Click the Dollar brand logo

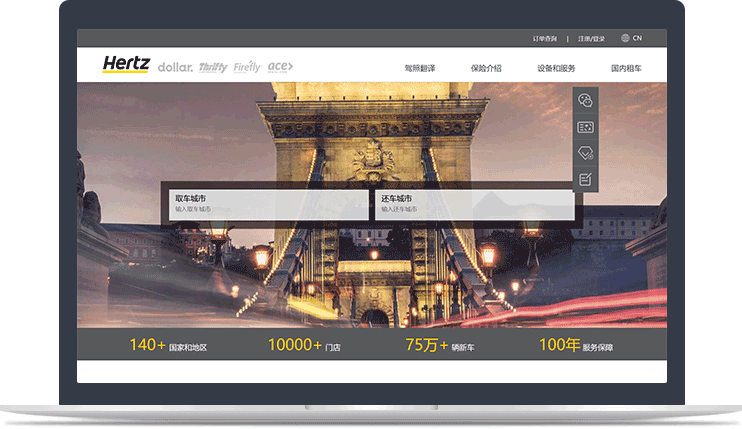click(175, 67)
